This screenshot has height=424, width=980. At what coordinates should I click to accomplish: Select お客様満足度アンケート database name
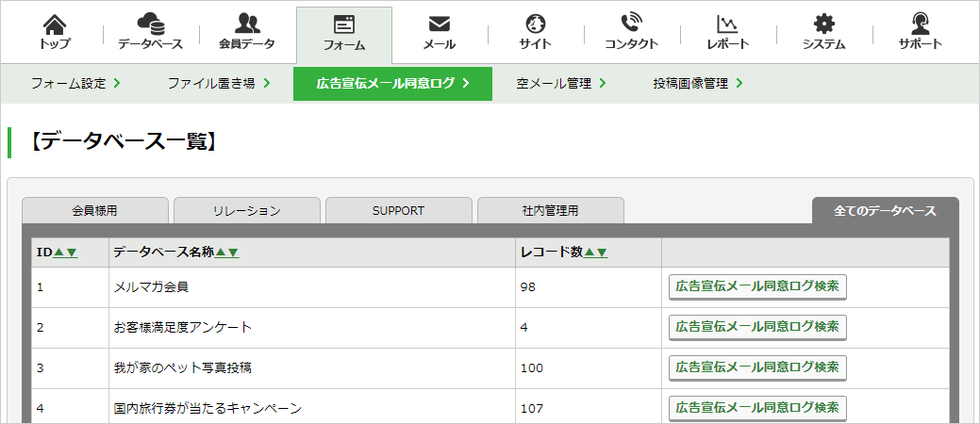pyautogui.click(x=182, y=327)
